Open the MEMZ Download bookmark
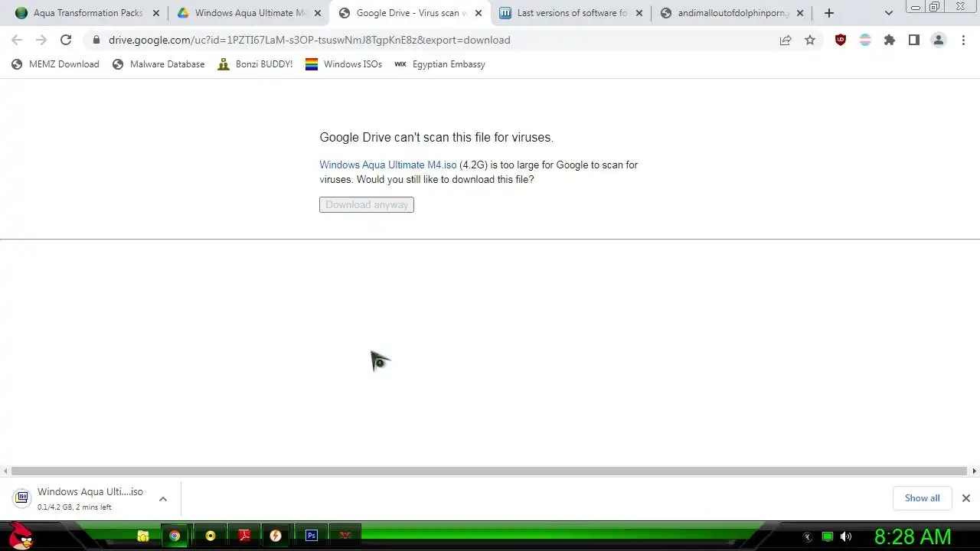980x551 pixels. coord(55,64)
